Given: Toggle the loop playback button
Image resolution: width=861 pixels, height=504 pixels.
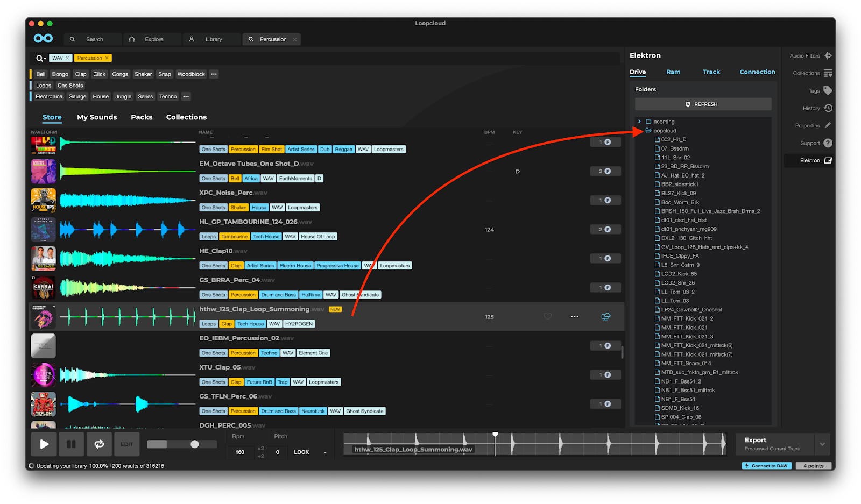Looking at the screenshot, I should click(x=99, y=444).
